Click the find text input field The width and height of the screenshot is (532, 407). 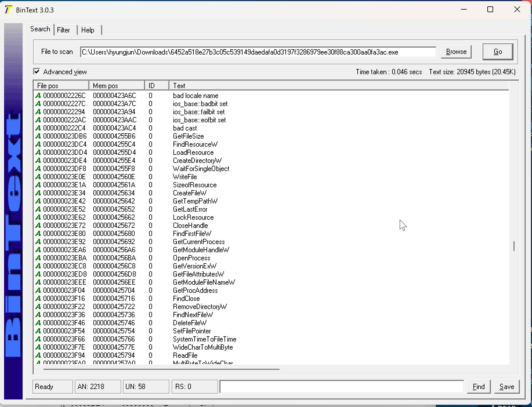pos(342,387)
